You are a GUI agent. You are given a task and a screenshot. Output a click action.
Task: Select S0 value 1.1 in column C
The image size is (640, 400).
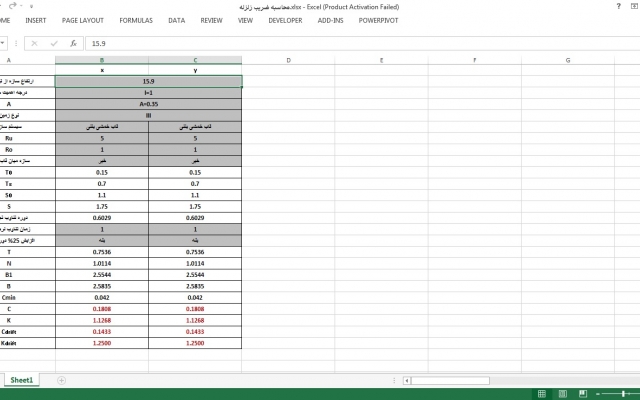pyautogui.click(x=195, y=195)
